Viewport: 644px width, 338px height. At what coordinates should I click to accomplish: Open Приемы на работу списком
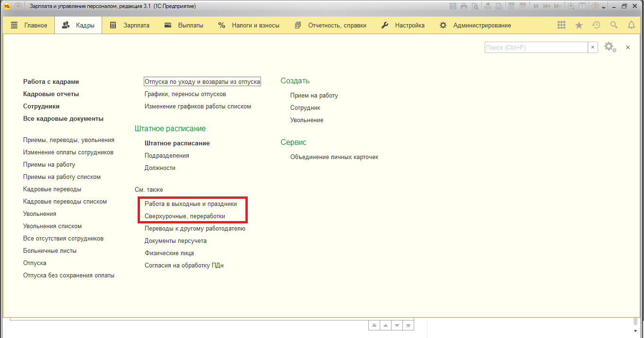click(62, 177)
